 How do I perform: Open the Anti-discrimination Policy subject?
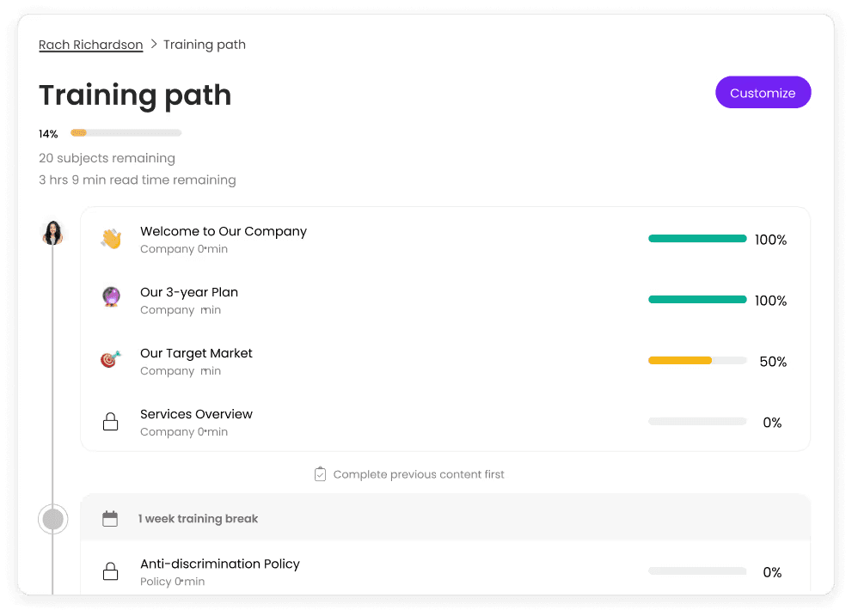point(219,564)
